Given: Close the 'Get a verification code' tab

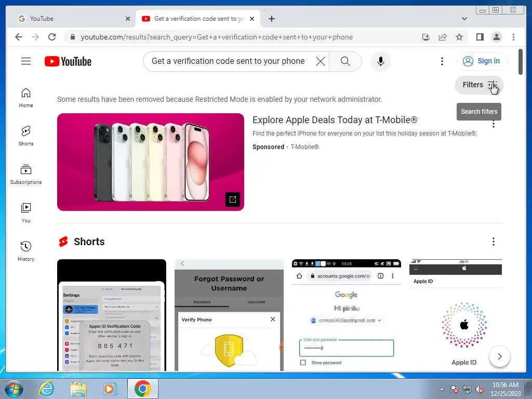Looking at the screenshot, I should pos(252,19).
